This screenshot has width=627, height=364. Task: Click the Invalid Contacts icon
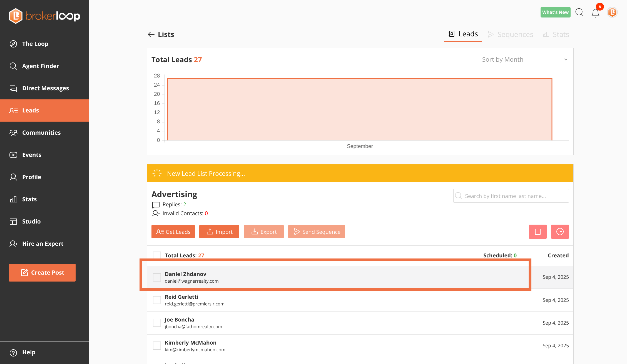click(156, 213)
